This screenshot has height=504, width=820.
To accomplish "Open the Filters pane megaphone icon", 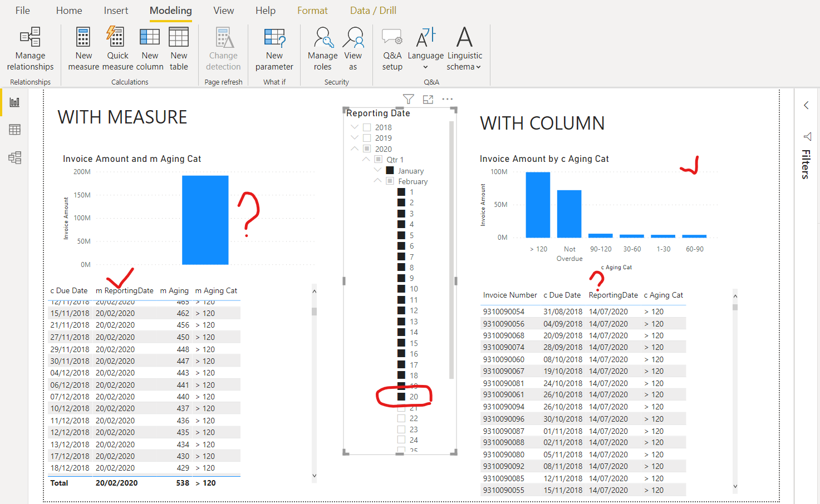I will pyautogui.click(x=807, y=136).
